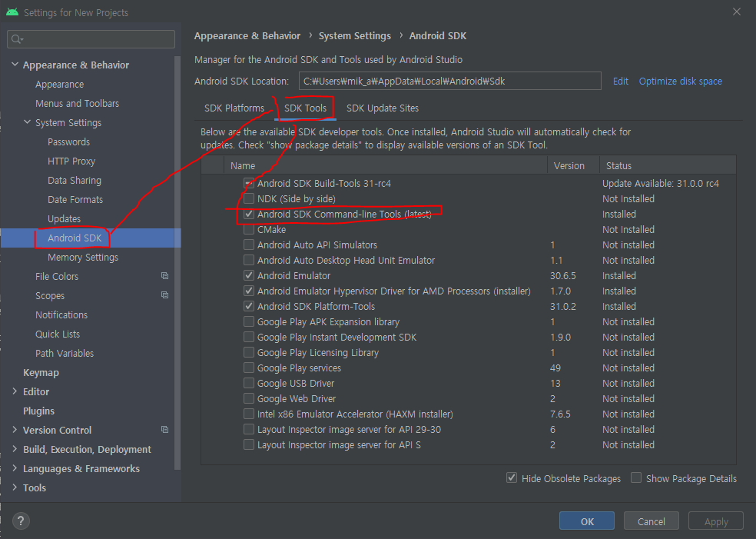Check Google Web Driver checkbox
This screenshot has height=539, width=756.
pyautogui.click(x=249, y=399)
